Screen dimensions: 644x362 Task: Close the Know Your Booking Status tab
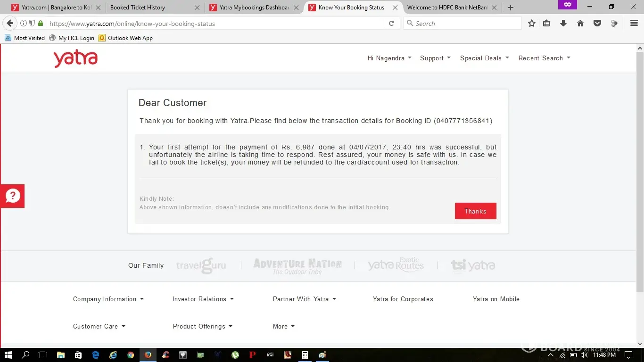(x=395, y=8)
